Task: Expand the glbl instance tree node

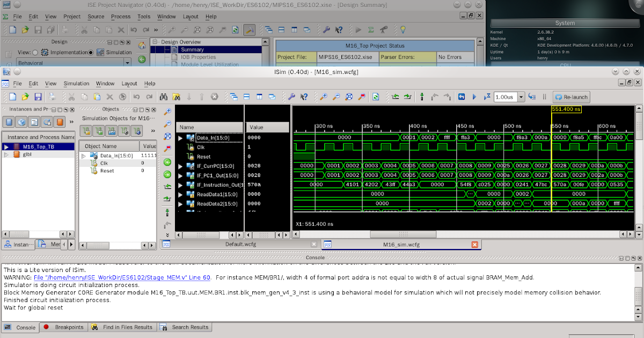Action: 6,155
